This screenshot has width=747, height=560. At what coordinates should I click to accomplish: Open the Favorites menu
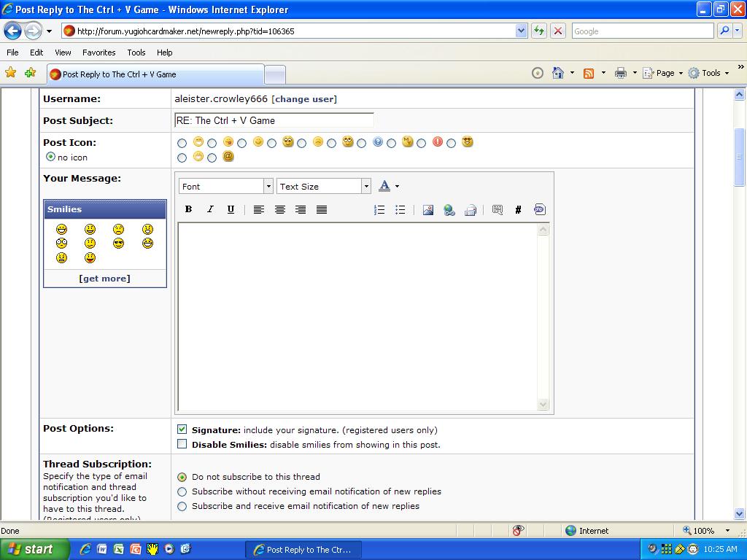coord(98,52)
